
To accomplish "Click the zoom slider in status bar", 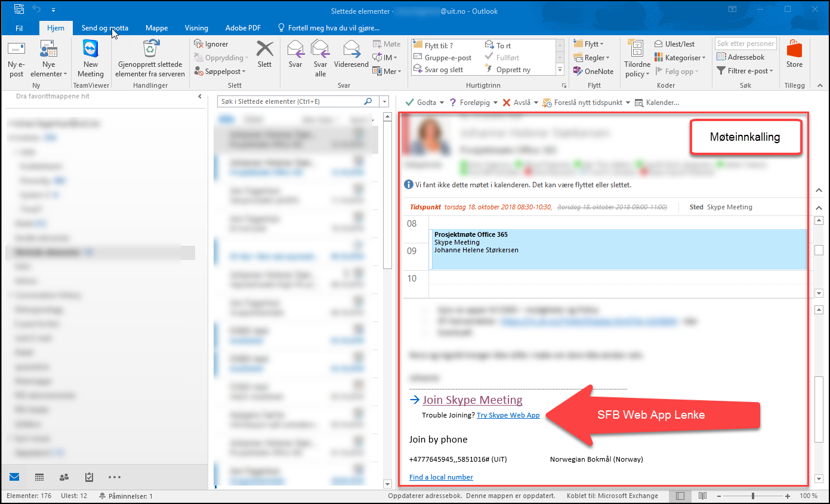I will (753, 496).
